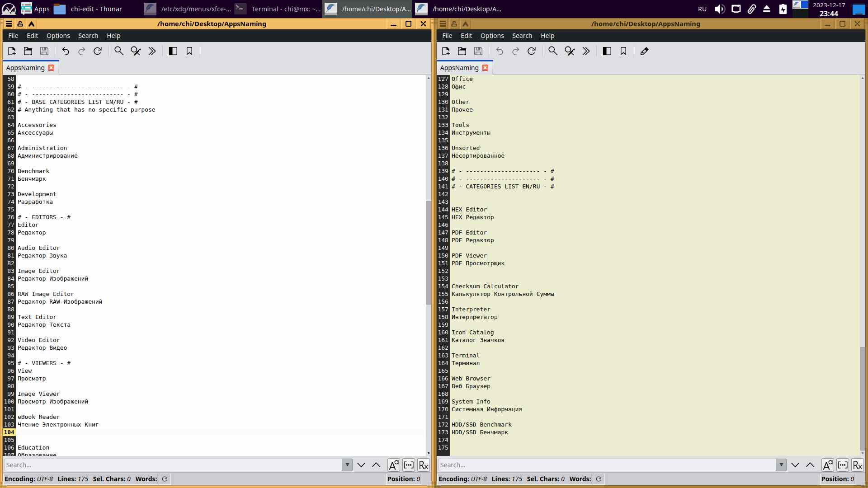Toggle whole word matching in left search bar
The height and width of the screenshot is (488, 868).
pos(408,465)
